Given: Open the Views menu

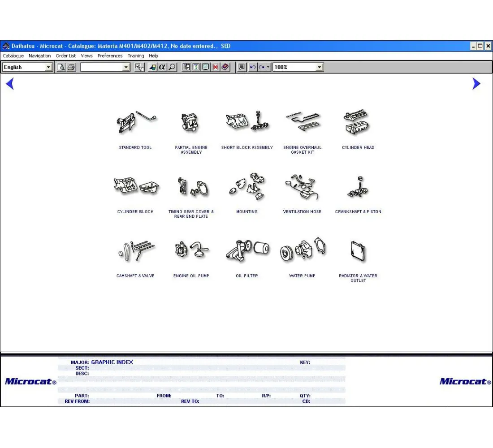Looking at the screenshot, I should 87,56.
